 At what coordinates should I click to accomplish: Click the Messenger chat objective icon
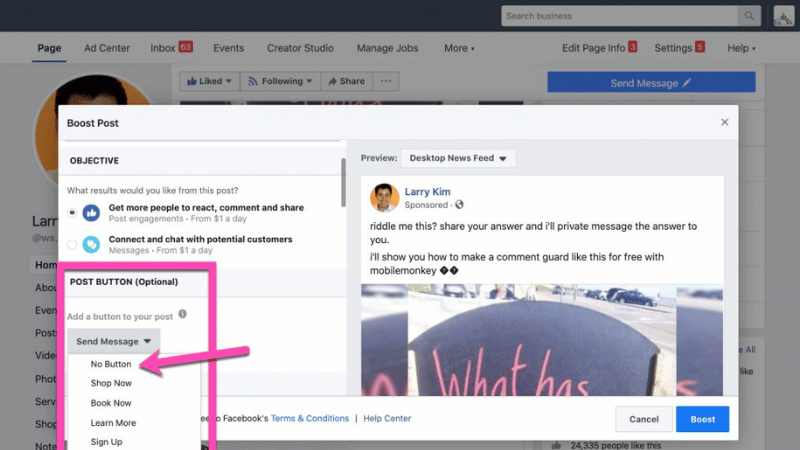[91, 244]
